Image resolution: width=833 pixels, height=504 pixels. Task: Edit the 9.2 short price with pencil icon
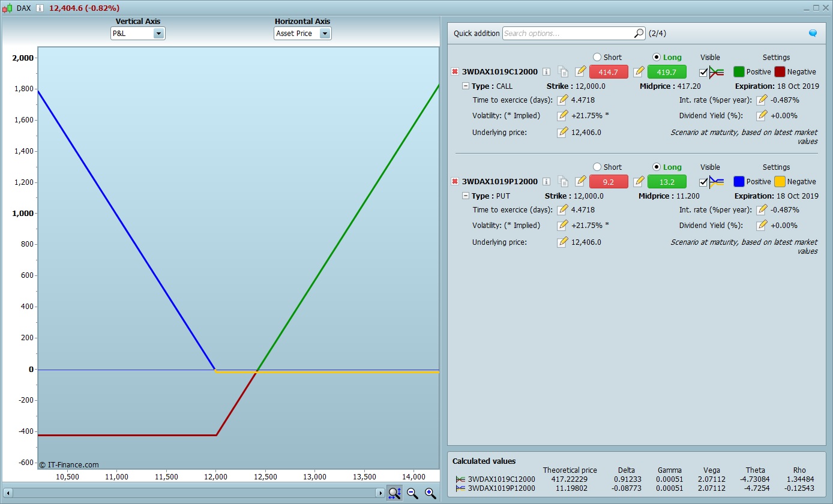[580, 181]
